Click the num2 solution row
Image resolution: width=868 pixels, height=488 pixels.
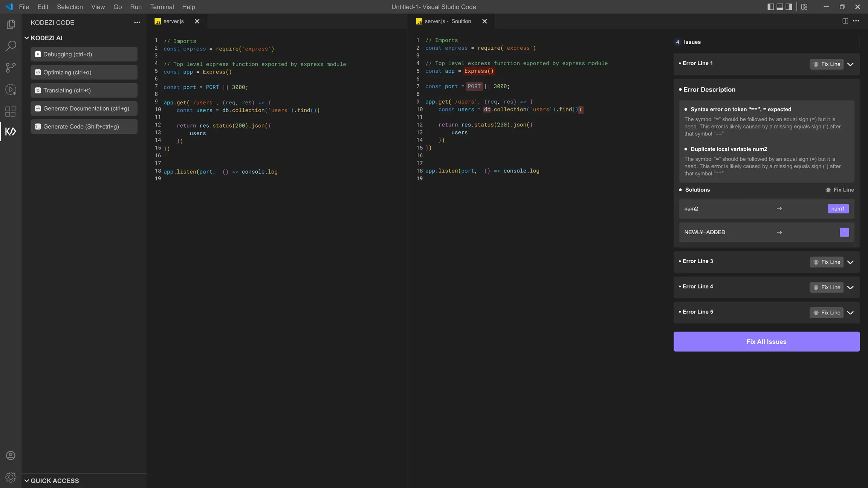766,209
